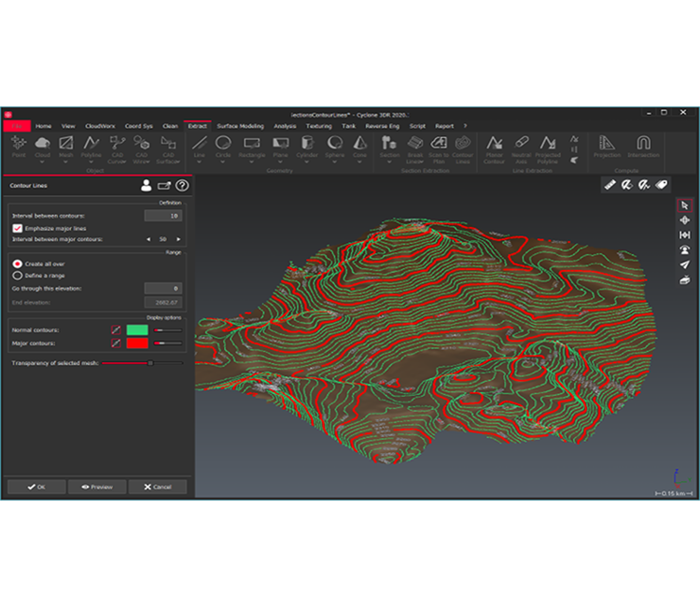Expand dropdown arrow under Cloud tool
This screenshot has width=700, height=607.
[42, 162]
